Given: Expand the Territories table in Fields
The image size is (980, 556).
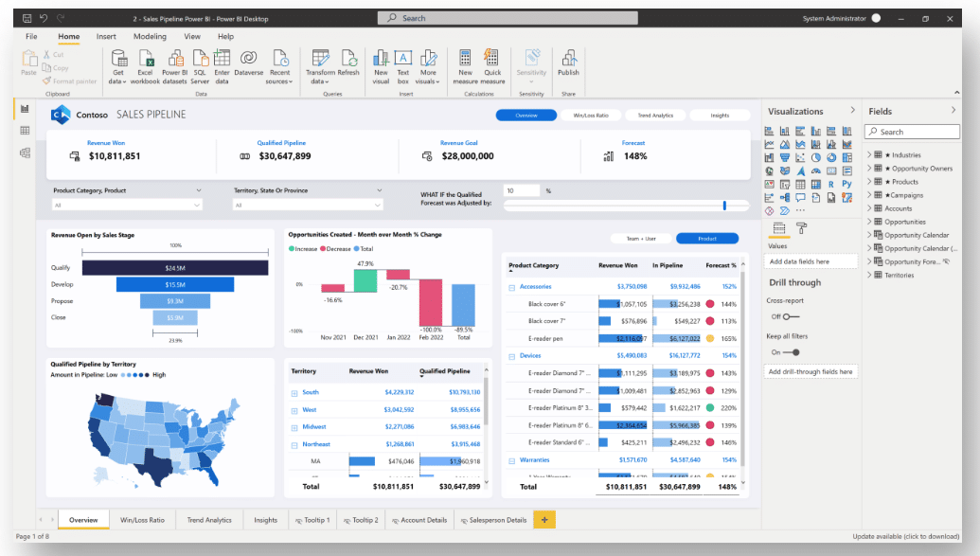Looking at the screenshot, I should tap(869, 275).
